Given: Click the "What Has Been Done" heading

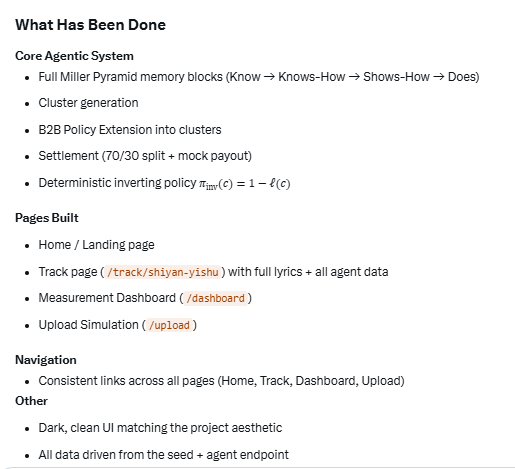Looking at the screenshot, I should coord(90,25).
